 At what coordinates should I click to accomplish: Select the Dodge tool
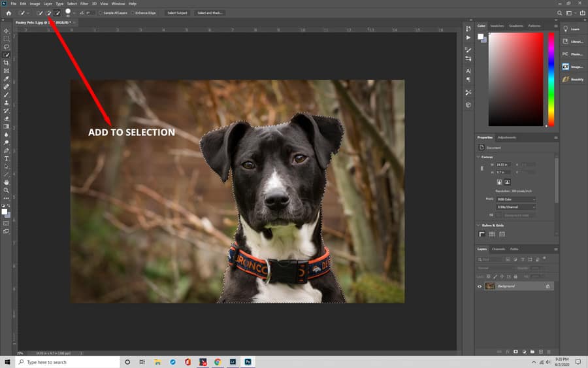[x=7, y=142]
